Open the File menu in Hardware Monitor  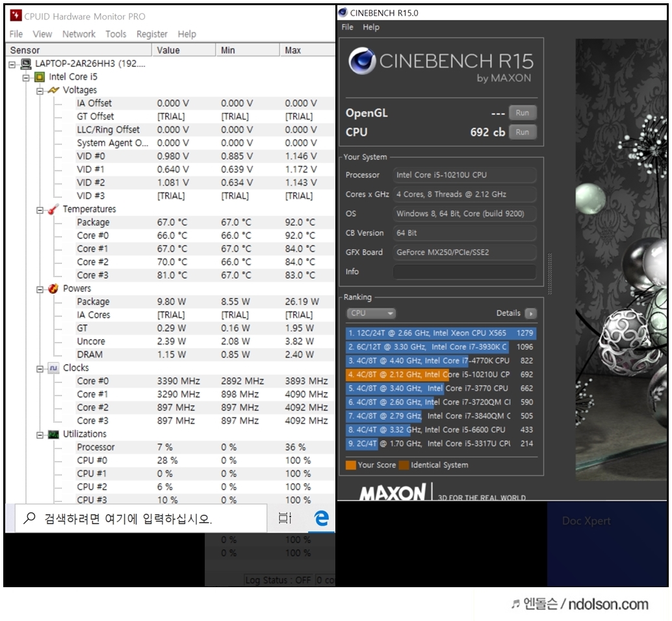(x=16, y=34)
